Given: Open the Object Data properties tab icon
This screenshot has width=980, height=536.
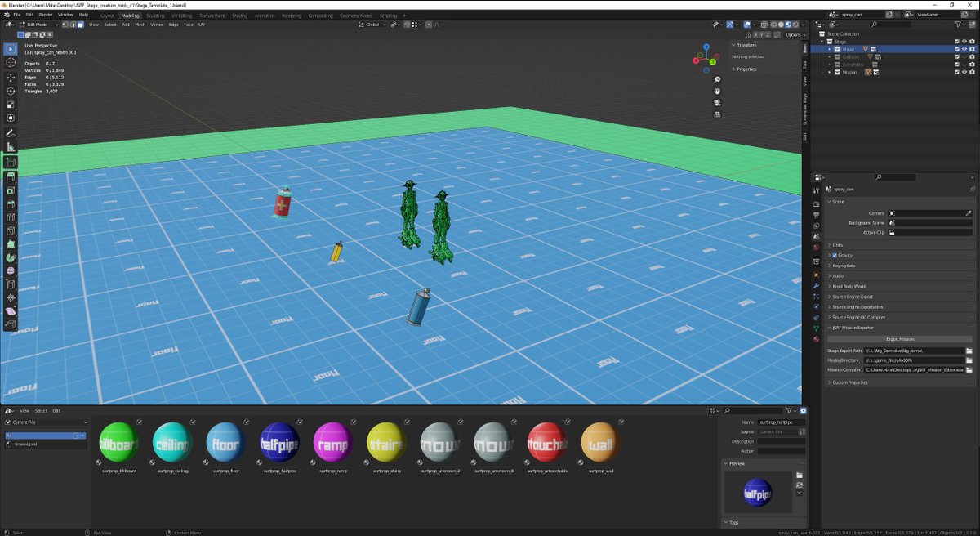Looking at the screenshot, I should (816, 328).
